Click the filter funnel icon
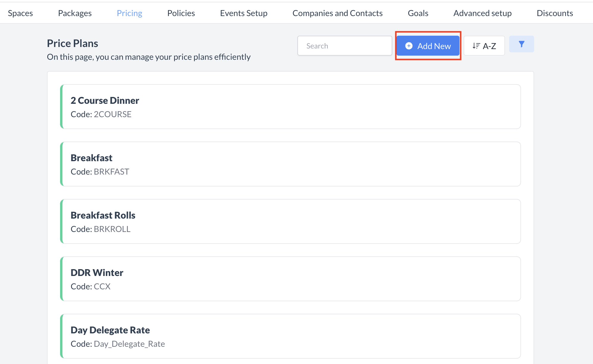Image resolution: width=593 pixels, height=364 pixels. point(521,44)
